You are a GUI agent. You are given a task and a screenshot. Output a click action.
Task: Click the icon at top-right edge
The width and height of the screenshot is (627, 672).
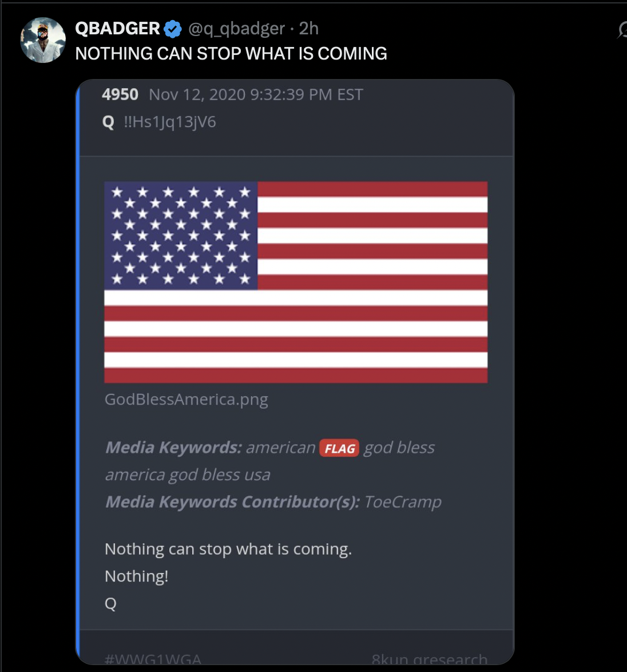(622, 30)
